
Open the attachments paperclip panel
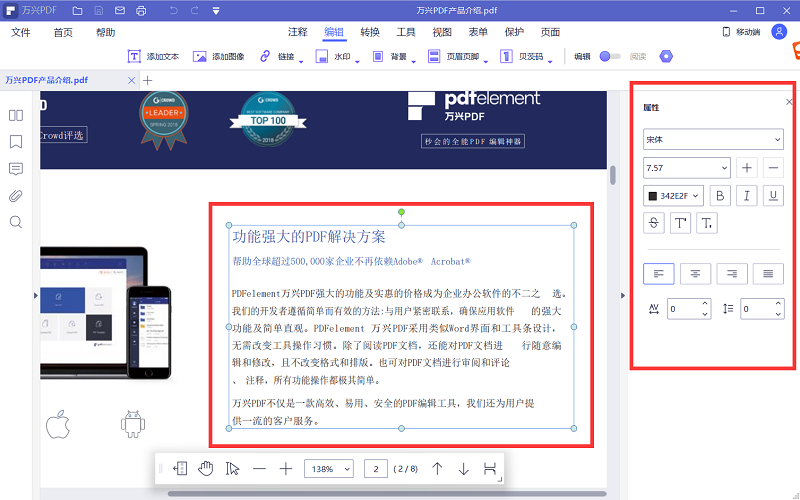[16, 195]
